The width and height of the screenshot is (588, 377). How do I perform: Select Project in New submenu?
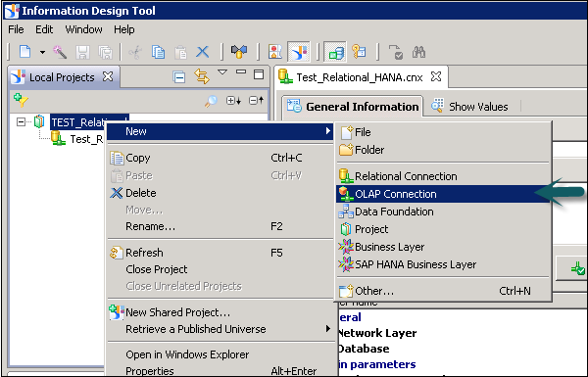point(443,229)
